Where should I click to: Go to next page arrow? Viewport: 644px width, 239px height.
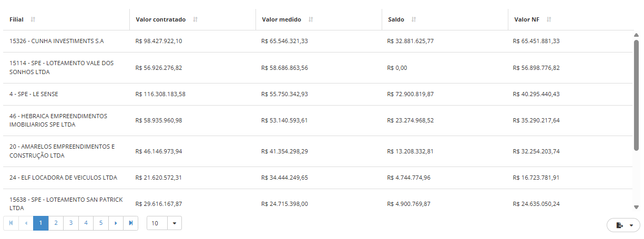click(x=116, y=223)
